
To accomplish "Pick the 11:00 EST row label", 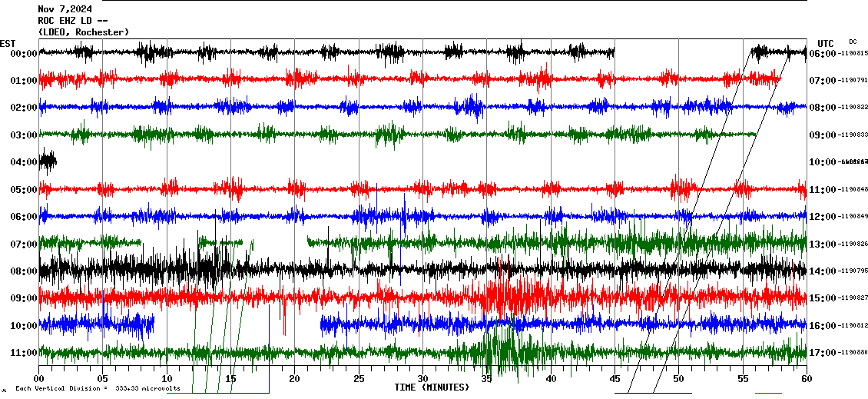I will click(x=24, y=353).
